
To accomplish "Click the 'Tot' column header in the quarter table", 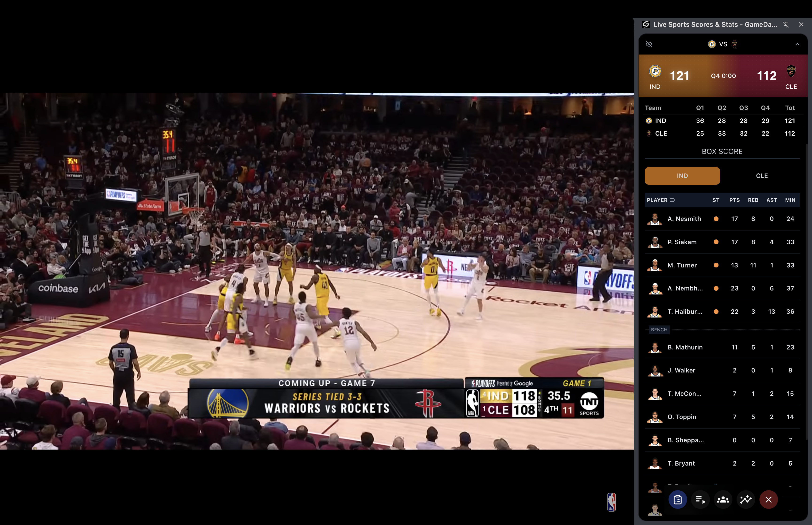I will (x=790, y=108).
